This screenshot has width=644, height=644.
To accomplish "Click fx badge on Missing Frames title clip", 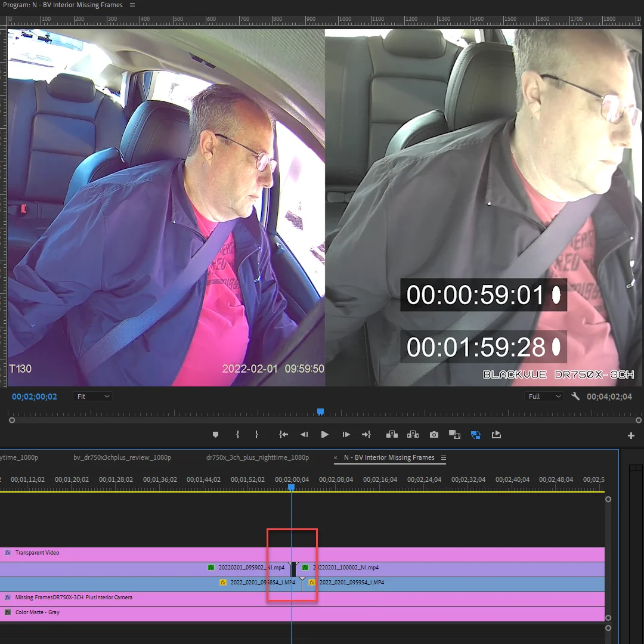I will tap(8, 597).
